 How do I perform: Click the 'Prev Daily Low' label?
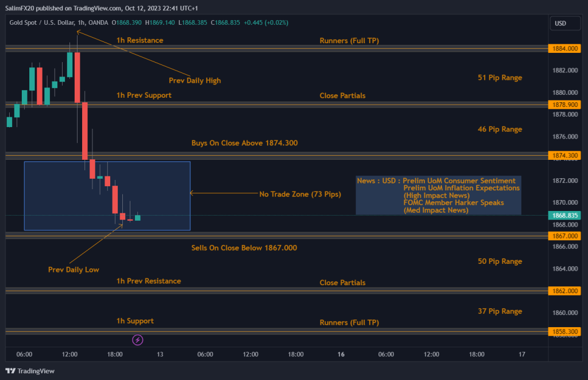(73, 270)
